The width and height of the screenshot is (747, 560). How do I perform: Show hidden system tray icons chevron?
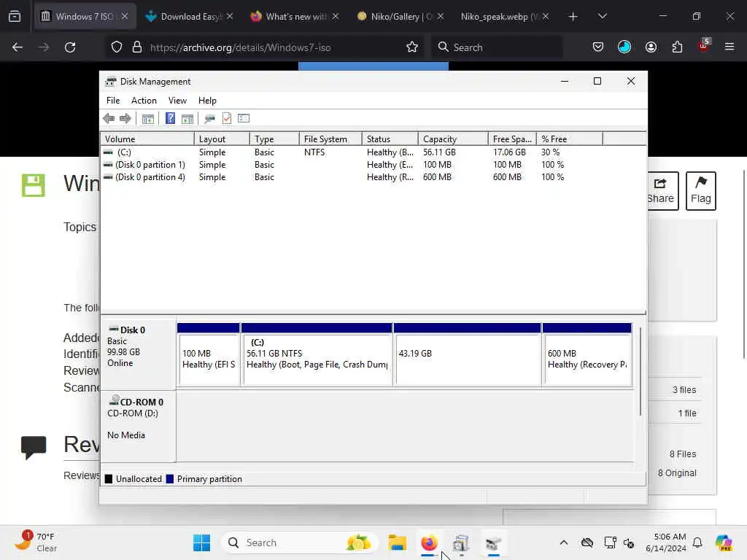(x=564, y=542)
